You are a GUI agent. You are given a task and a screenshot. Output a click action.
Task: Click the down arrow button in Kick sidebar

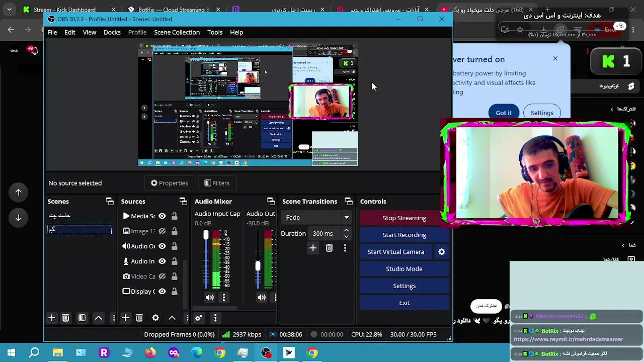[x=18, y=218]
